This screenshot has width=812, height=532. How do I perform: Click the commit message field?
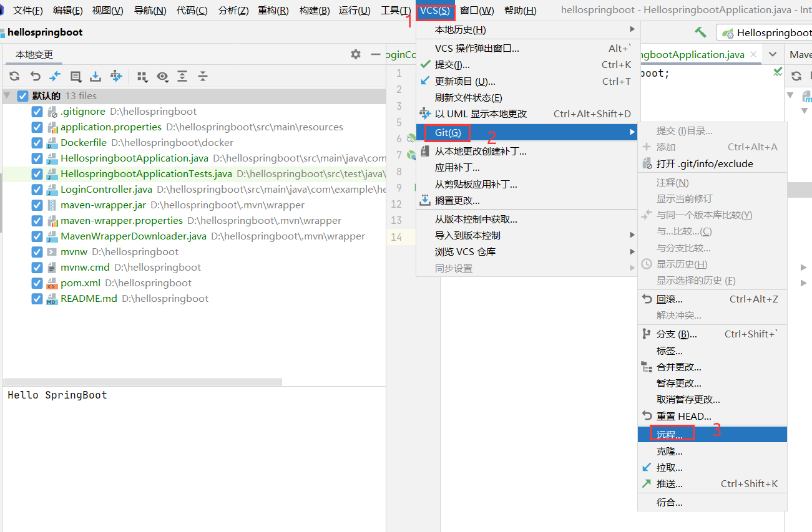click(x=194, y=458)
